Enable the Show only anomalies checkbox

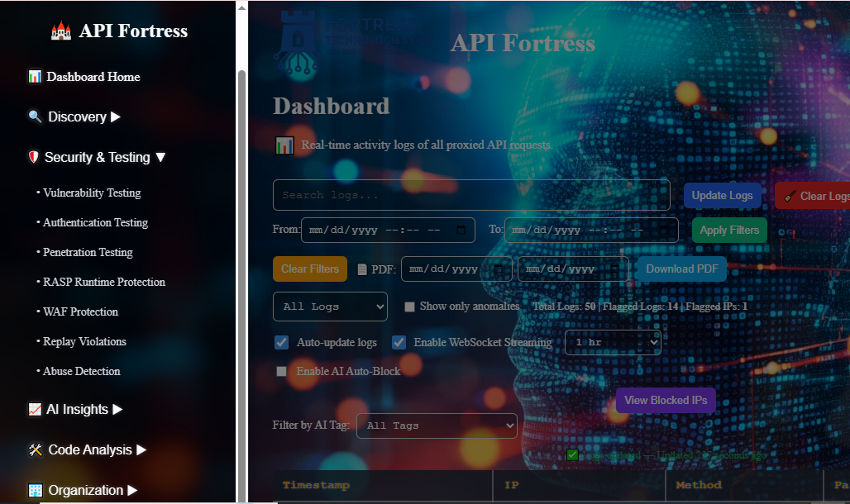(409, 306)
